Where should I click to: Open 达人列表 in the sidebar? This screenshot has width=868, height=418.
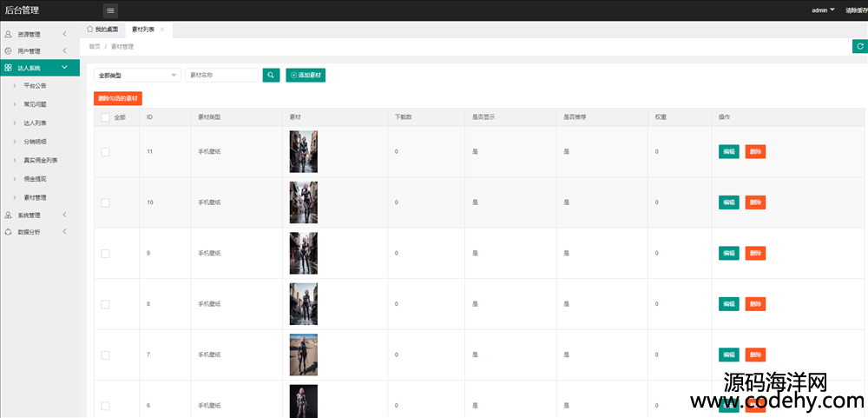coord(36,123)
